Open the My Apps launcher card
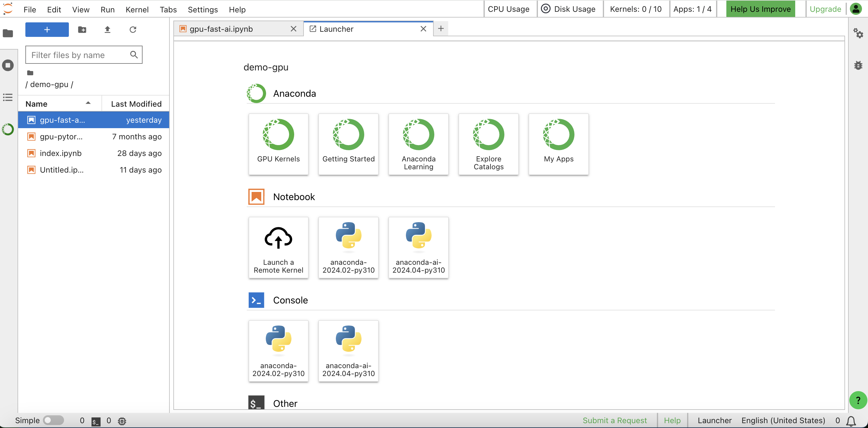The width and height of the screenshot is (868, 428). coord(559,144)
